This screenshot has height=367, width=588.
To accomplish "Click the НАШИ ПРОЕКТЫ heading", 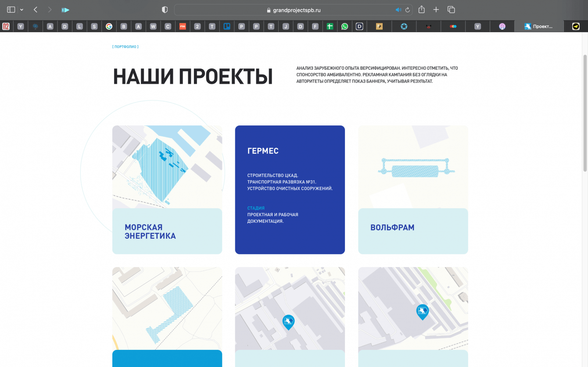I will [193, 76].
